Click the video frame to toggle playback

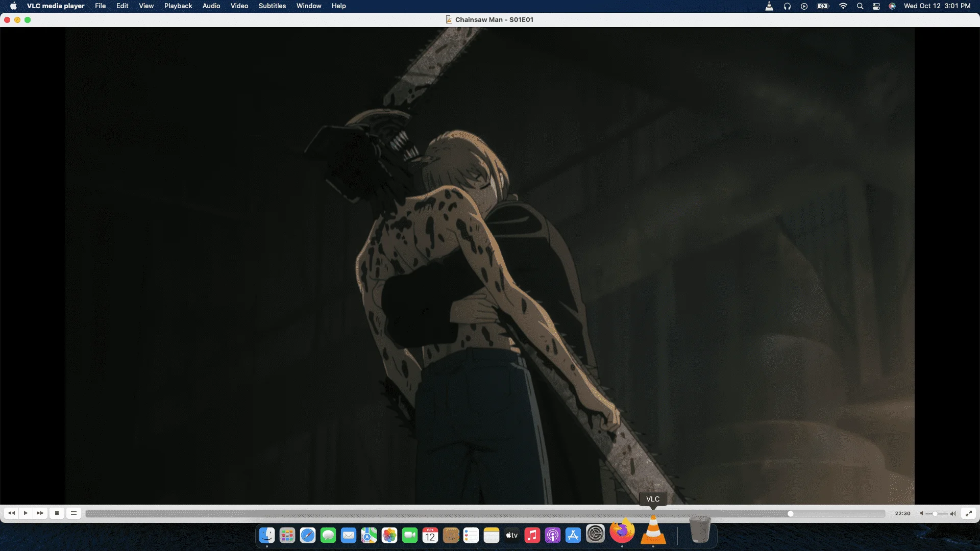(490, 265)
